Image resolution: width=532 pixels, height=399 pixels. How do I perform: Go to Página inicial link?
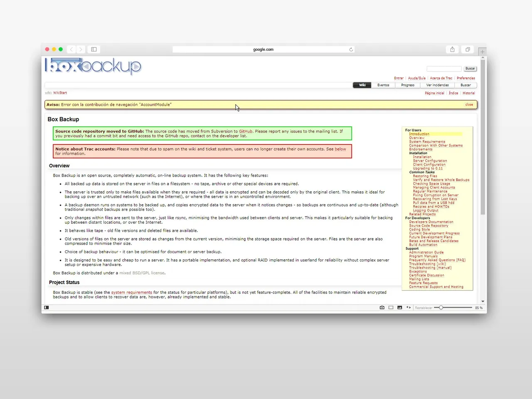[x=434, y=93]
